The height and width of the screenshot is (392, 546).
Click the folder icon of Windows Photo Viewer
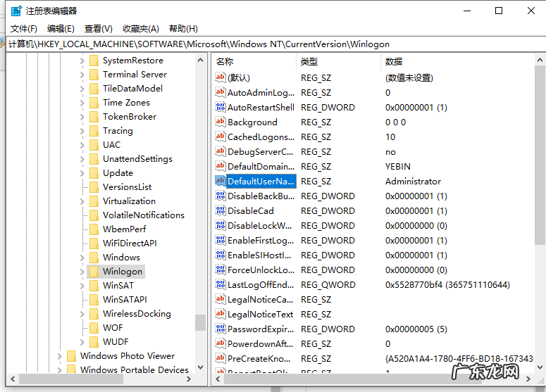click(x=71, y=356)
